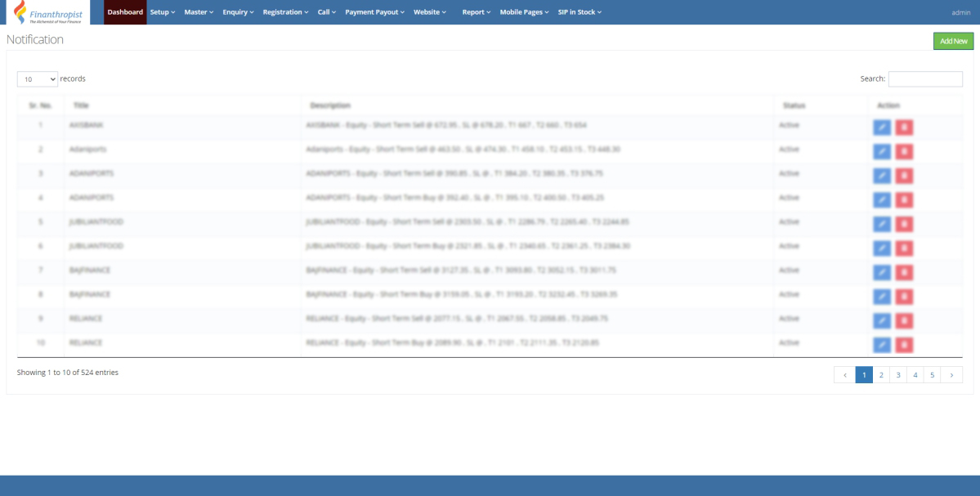This screenshot has width=980, height=496.
Task: Click the Adaniports title in row 2
Action: click(87, 150)
